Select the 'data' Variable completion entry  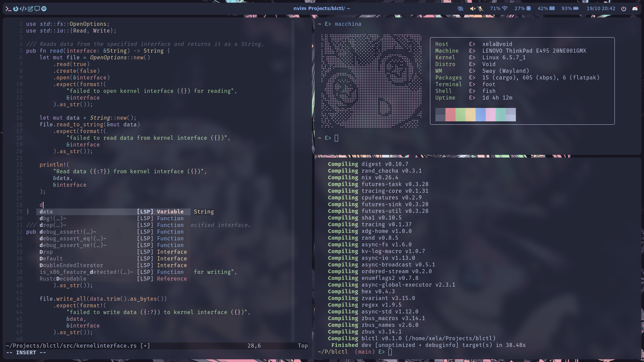click(113, 212)
